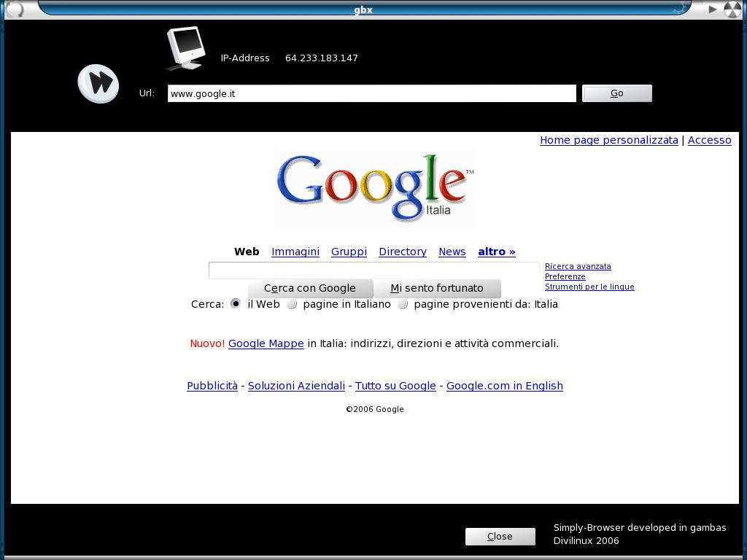Open the Immagini search tab
The width and height of the screenshot is (747, 560).
295,252
